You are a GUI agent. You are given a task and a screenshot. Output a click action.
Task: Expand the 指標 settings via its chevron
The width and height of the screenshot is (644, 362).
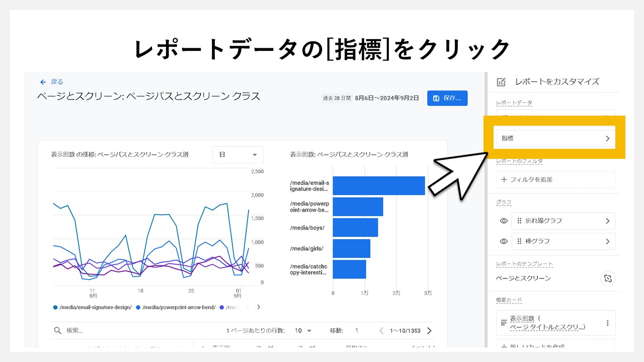pyautogui.click(x=607, y=137)
